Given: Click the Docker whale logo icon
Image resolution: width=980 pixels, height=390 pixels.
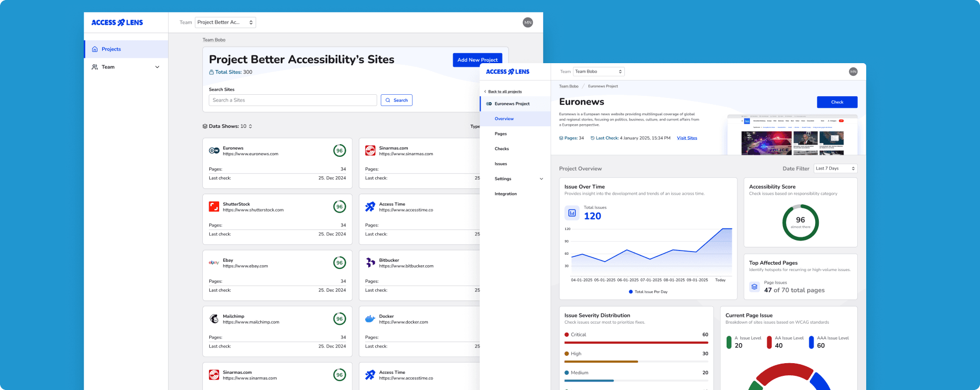Looking at the screenshot, I should [x=370, y=319].
